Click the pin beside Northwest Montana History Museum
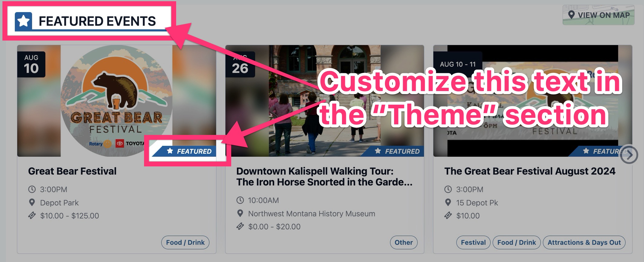This screenshot has width=644, height=262. click(x=241, y=213)
